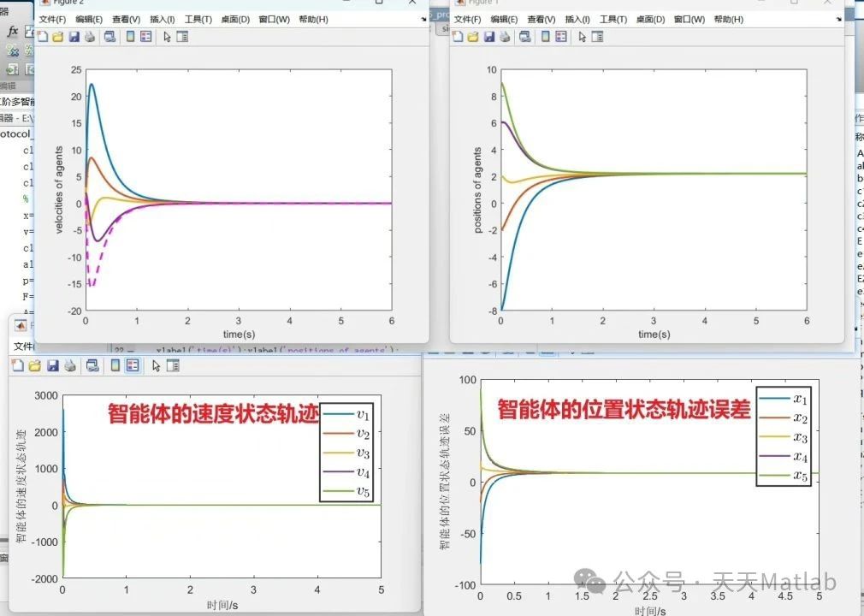
Task: Click New Figure icon in Figure 2 toolbar
Action: tap(43, 37)
